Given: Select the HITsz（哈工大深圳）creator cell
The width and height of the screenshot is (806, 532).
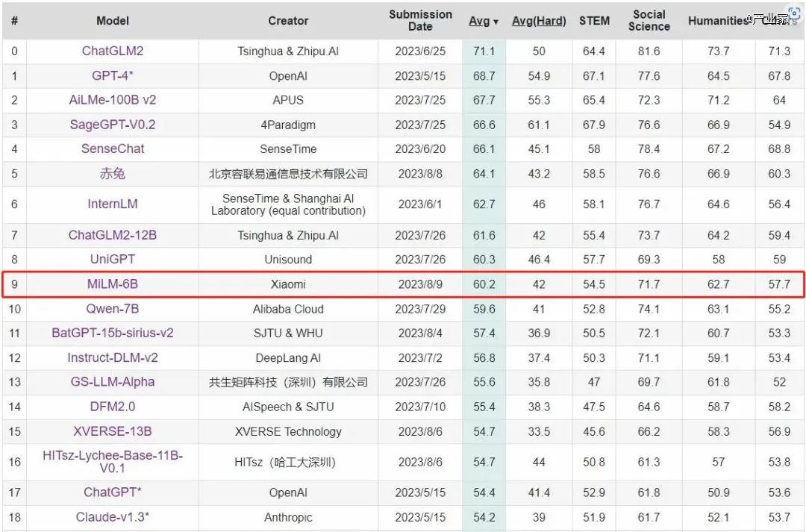Looking at the screenshot, I should (288, 462).
